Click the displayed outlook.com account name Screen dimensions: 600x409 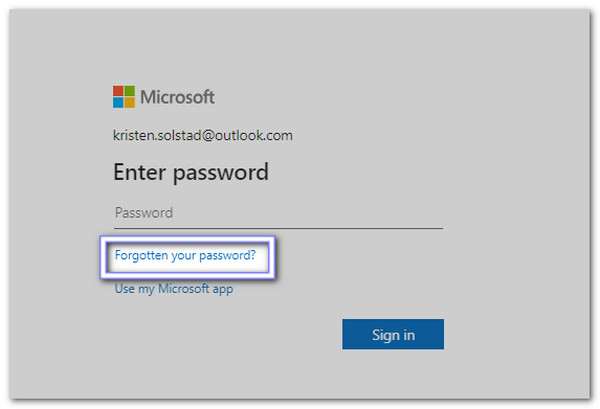[203, 135]
